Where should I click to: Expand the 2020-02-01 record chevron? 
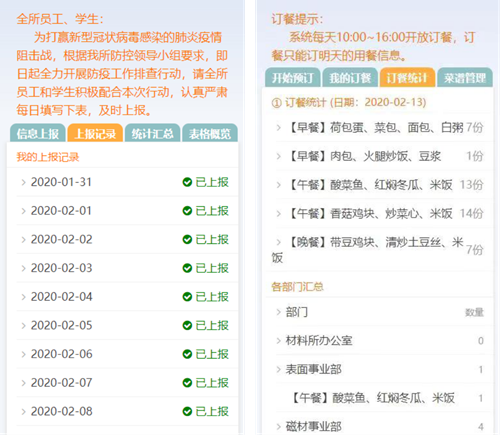click(x=23, y=211)
